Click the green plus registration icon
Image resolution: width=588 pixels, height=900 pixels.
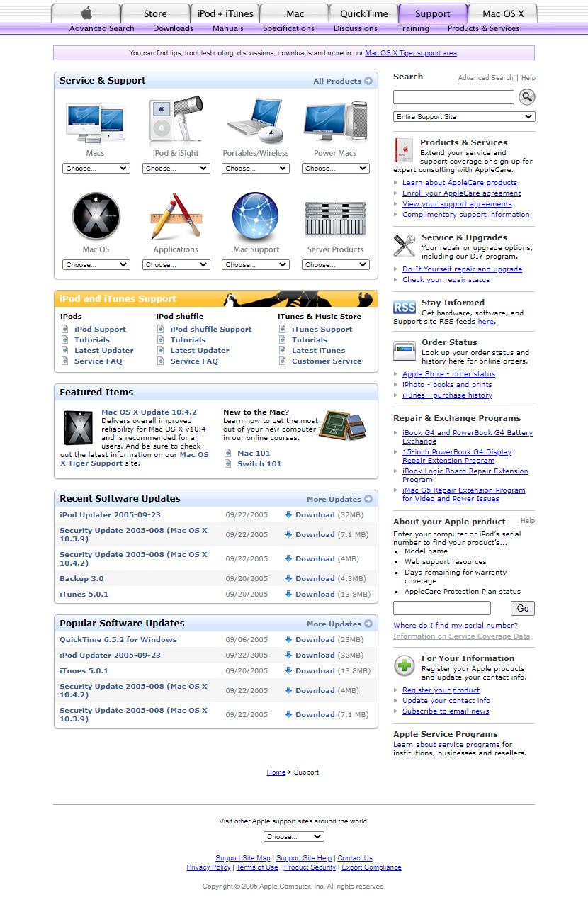tap(405, 665)
